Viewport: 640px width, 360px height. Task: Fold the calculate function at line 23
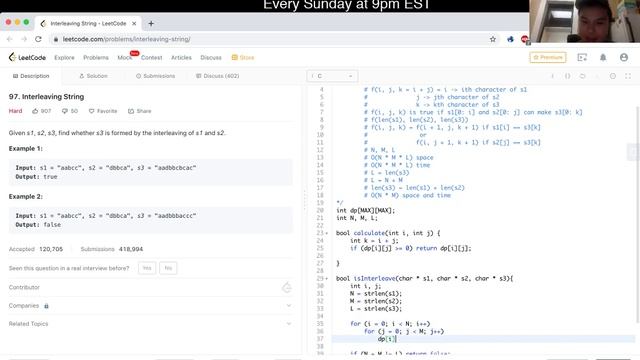click(x=327, y=233)
